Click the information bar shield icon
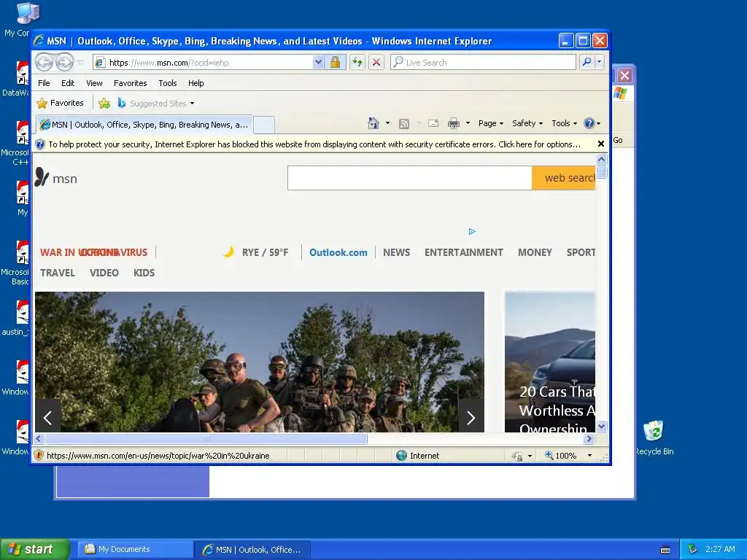 click(x=40, y=144)
